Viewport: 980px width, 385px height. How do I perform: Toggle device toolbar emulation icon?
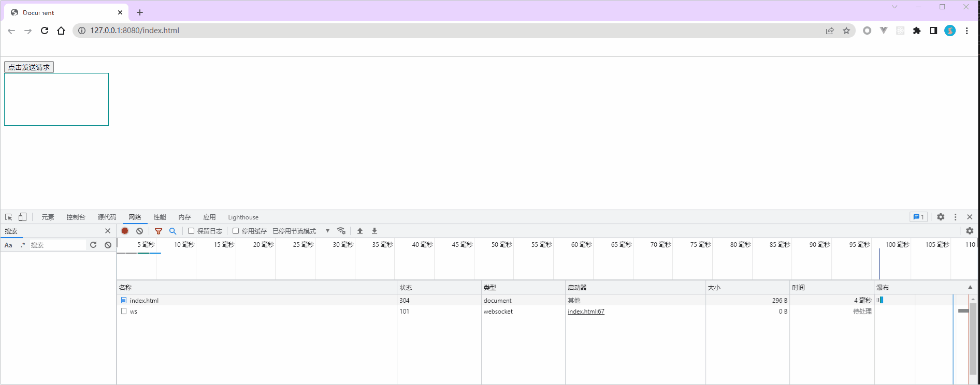pos(22,217)
